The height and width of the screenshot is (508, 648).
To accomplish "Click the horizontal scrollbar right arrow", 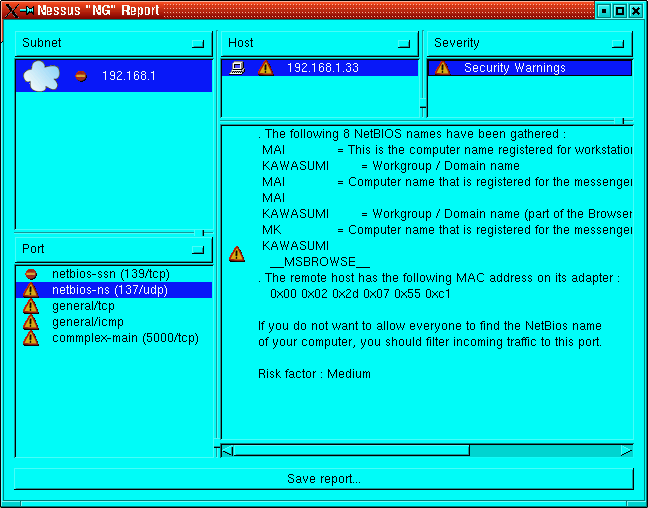I will (625, 450).
